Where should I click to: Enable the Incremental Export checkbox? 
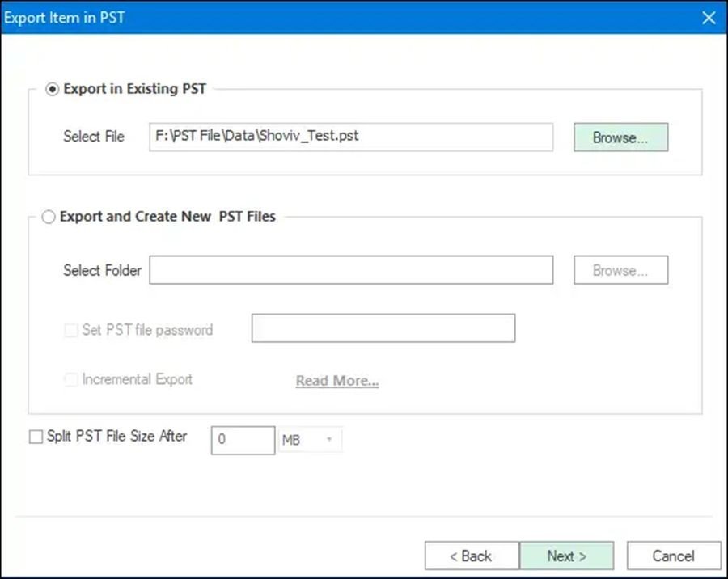71,379
